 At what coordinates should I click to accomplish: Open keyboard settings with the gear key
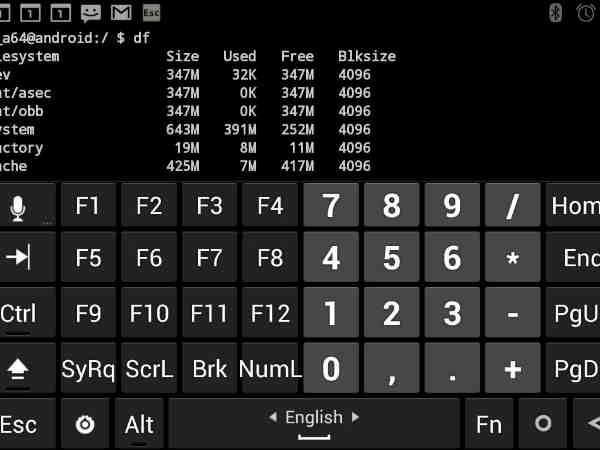85,424
